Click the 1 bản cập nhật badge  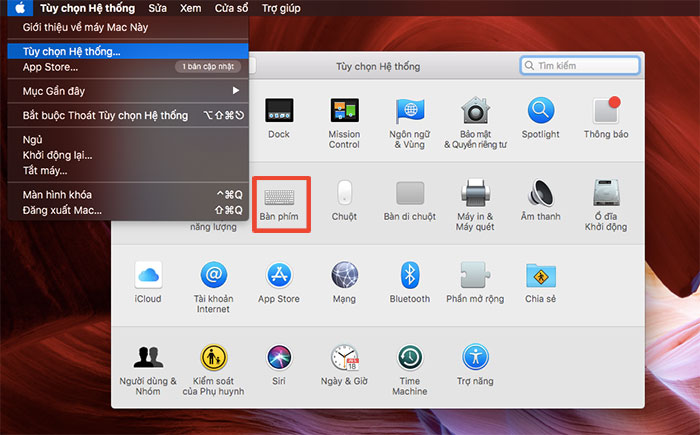(208, 67)
